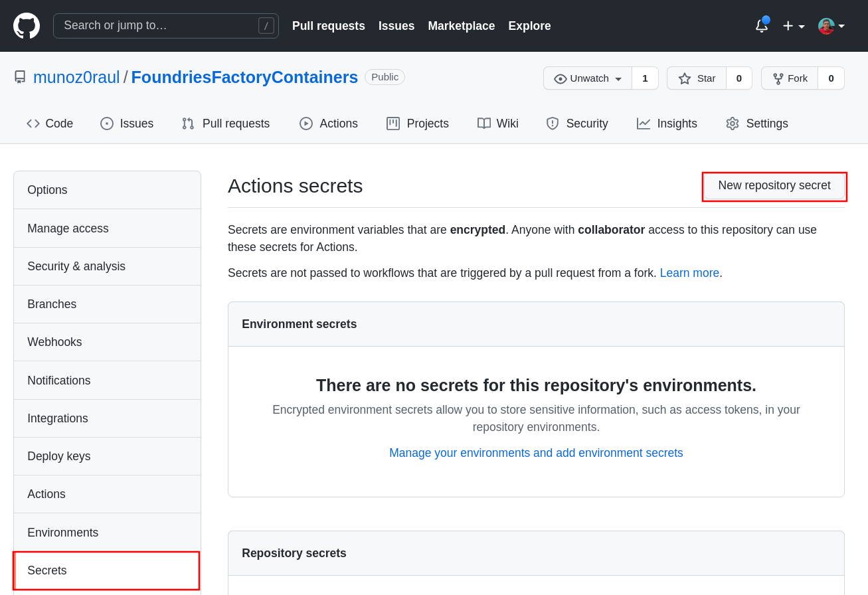The height and width of the screenshot is (595, 868).
Task: Expand the plus create-new dropdown
Action: click(x=793, y=26)
